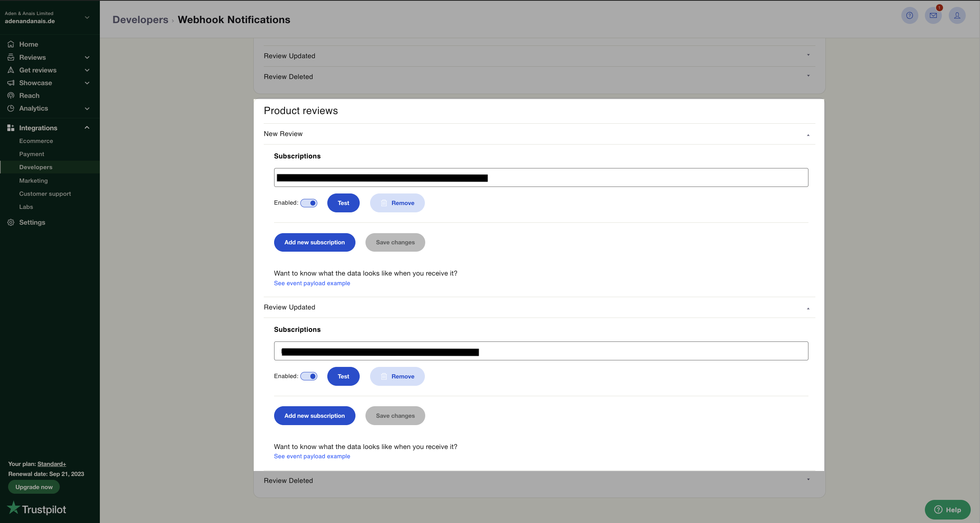Click the trash icon in Review Updated's Remove button
Screen dimensions: 980x523
pos(384,377)
